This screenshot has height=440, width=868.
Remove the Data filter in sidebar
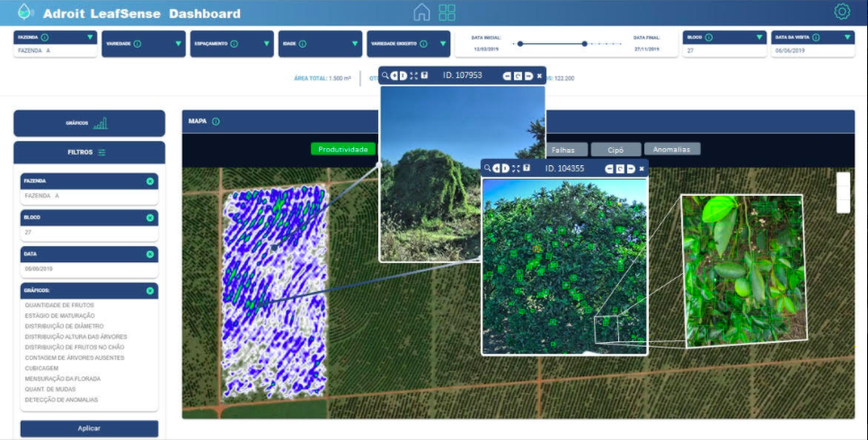pyautogui.click(x=150, y=254)
